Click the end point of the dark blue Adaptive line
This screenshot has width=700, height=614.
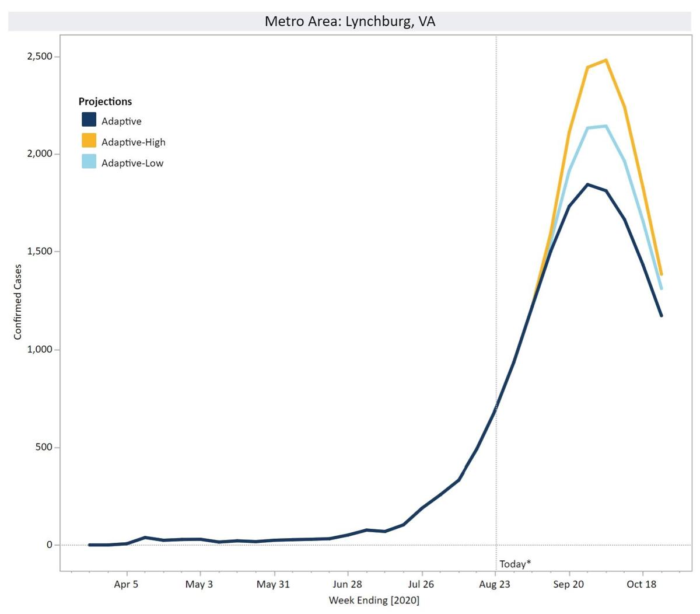[x=661, y=316]
